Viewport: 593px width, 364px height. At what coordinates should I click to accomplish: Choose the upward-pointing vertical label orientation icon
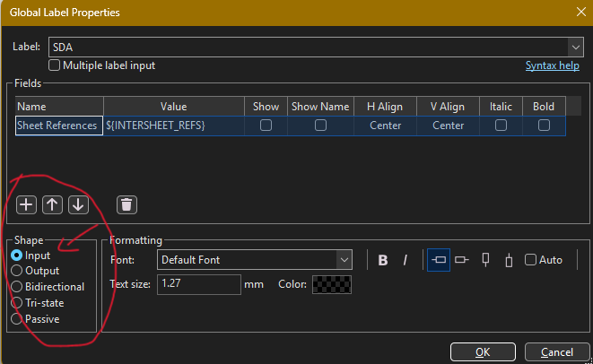click(509, 260)
